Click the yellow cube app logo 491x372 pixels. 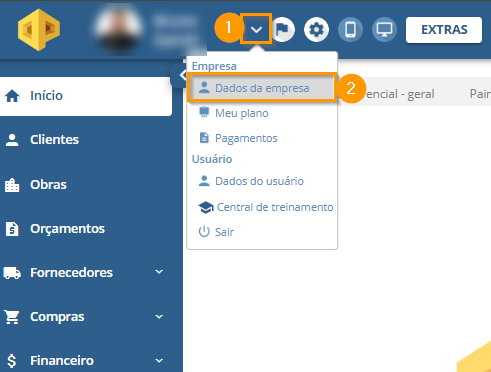pyautogui.click(x=39, y=30)
